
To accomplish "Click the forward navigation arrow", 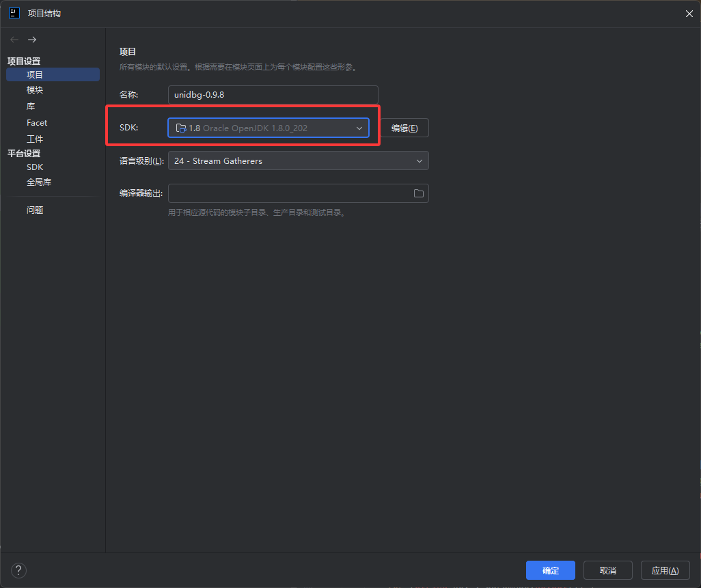I will (31, 40).
